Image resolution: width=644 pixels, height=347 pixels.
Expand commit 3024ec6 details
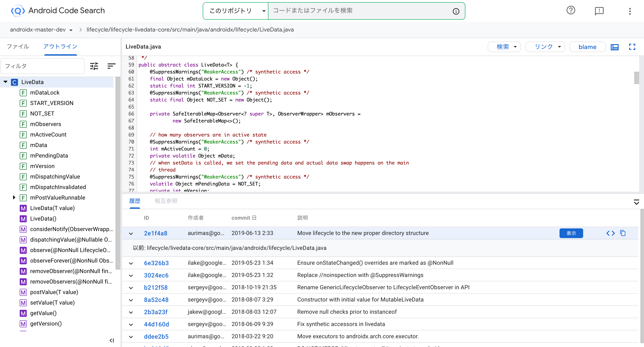coord(131,275)
